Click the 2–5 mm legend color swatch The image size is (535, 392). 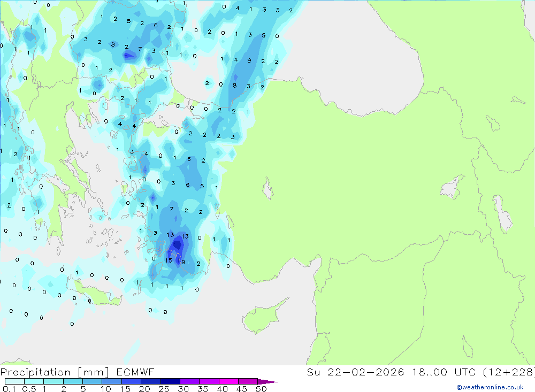tap(73, 381)
